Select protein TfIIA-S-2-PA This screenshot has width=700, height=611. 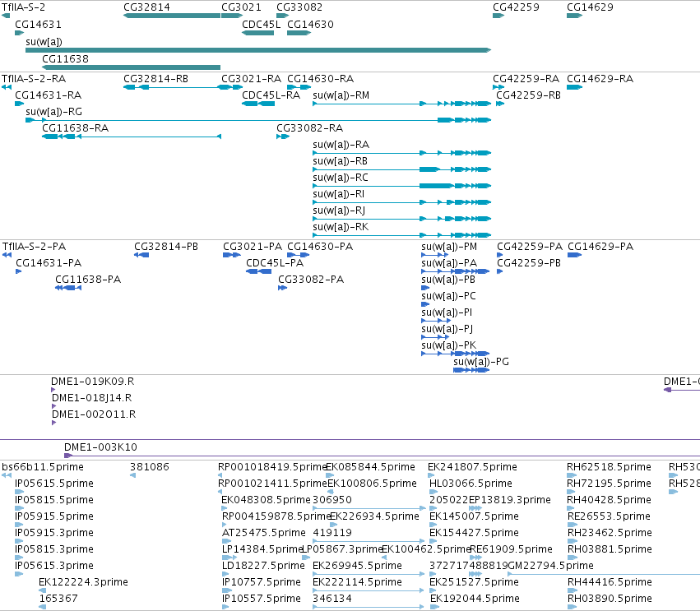click(x=7, y=255)
